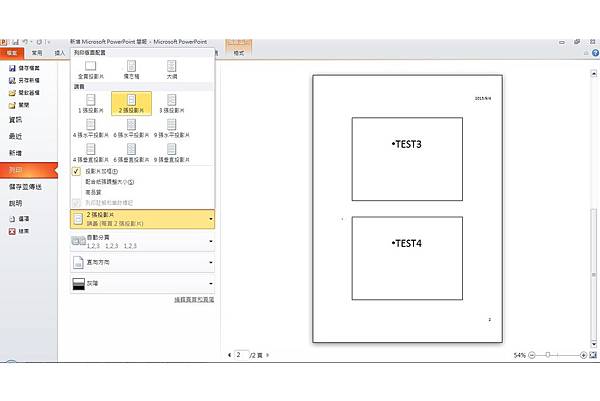
Task: Select the active Print (列印) backstage section
Action: (x=29, y=170)
